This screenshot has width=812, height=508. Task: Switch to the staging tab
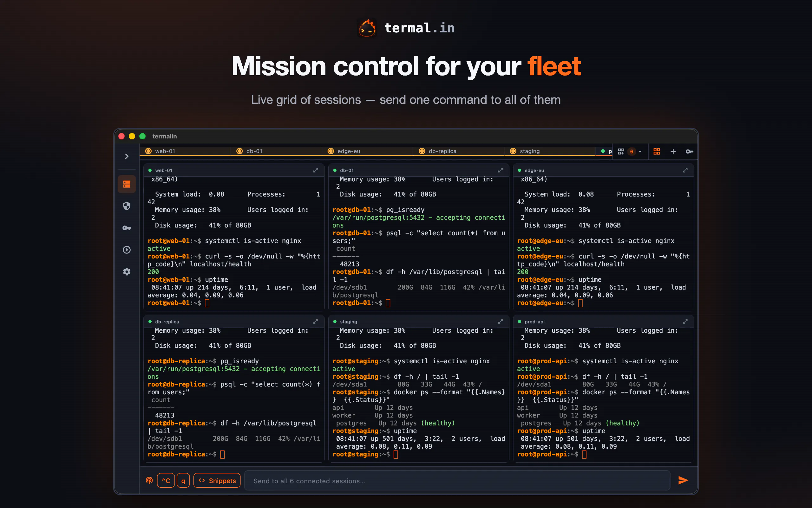click(x=550, y=151)
